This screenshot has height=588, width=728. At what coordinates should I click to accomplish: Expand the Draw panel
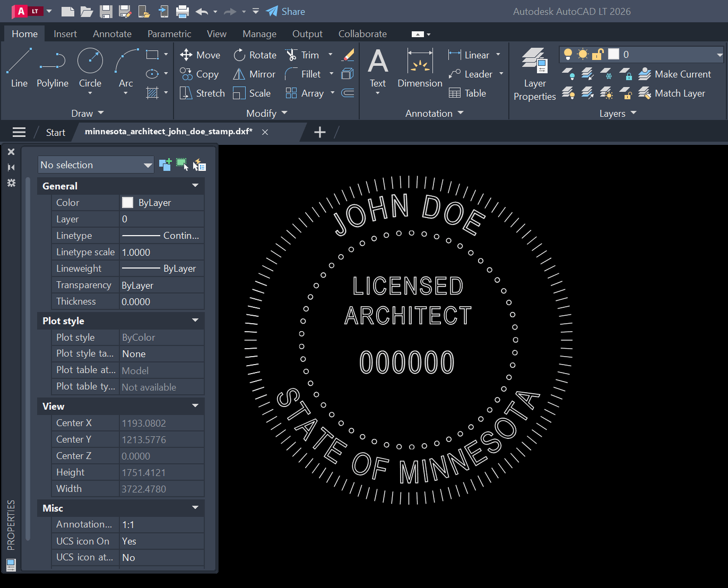88,113
